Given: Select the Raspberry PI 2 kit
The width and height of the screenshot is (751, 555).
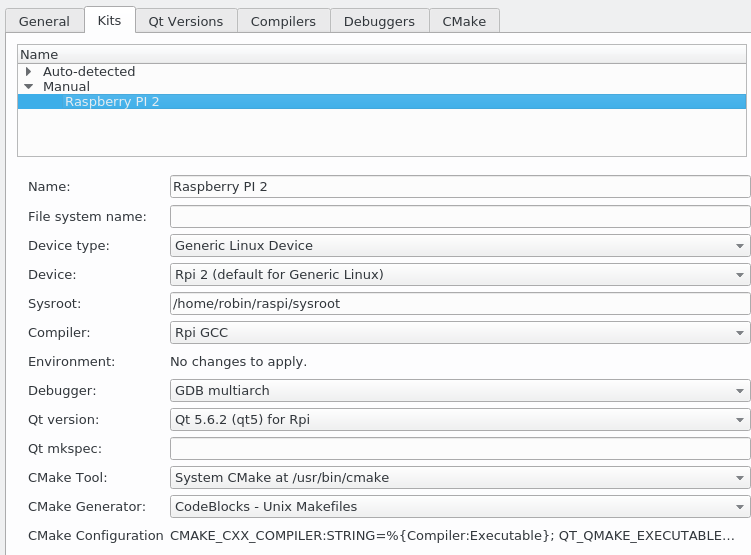Looking at the screenshot, I should (112, 102).
